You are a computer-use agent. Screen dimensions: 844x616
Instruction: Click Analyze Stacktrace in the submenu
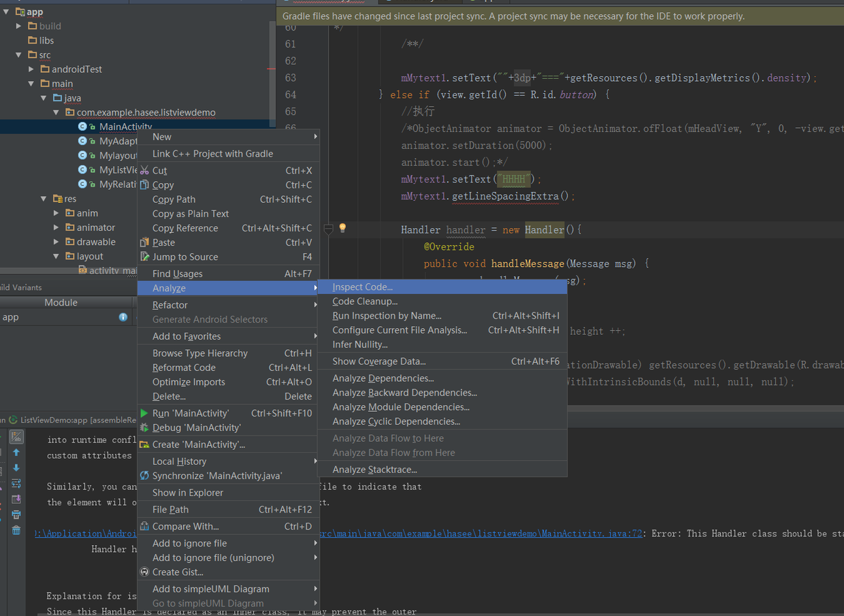[374, 470]
